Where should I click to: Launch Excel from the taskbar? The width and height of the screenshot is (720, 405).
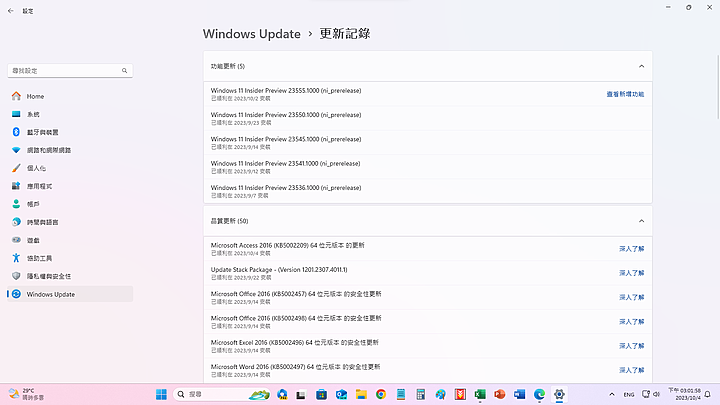pos(480,394)
